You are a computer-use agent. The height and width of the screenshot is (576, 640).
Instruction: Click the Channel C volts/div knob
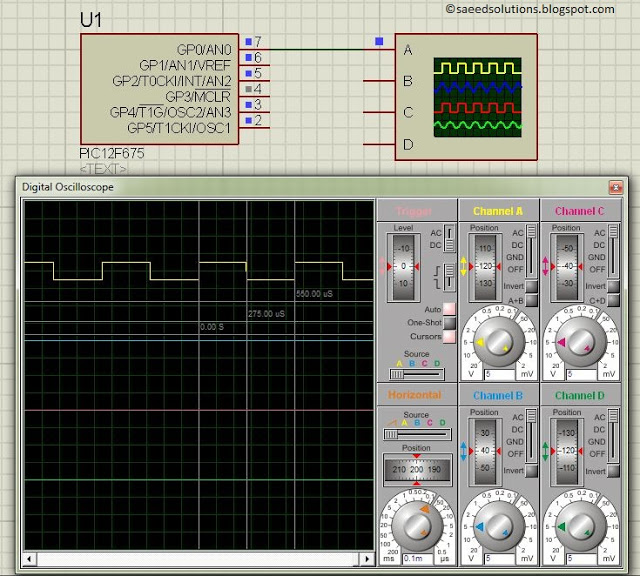580,342
